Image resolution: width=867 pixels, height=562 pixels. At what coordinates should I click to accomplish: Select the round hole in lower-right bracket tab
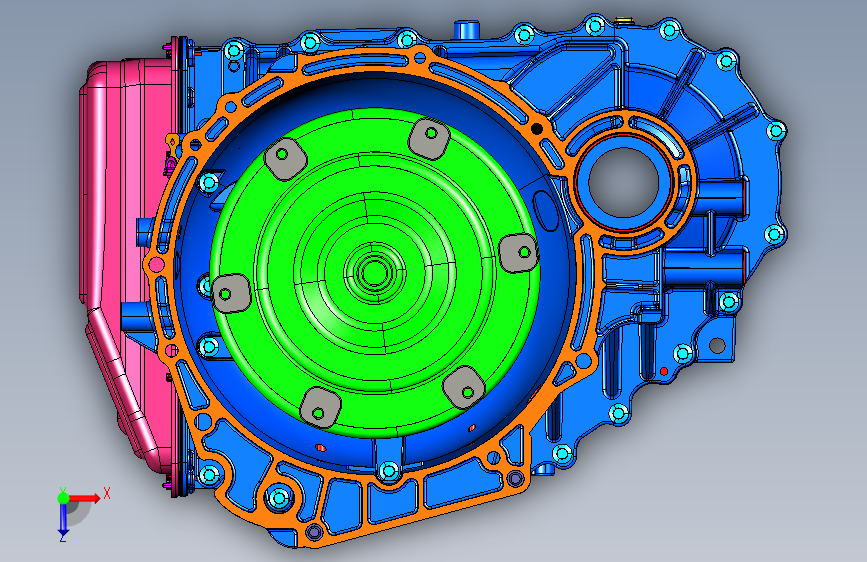point(717,346)
